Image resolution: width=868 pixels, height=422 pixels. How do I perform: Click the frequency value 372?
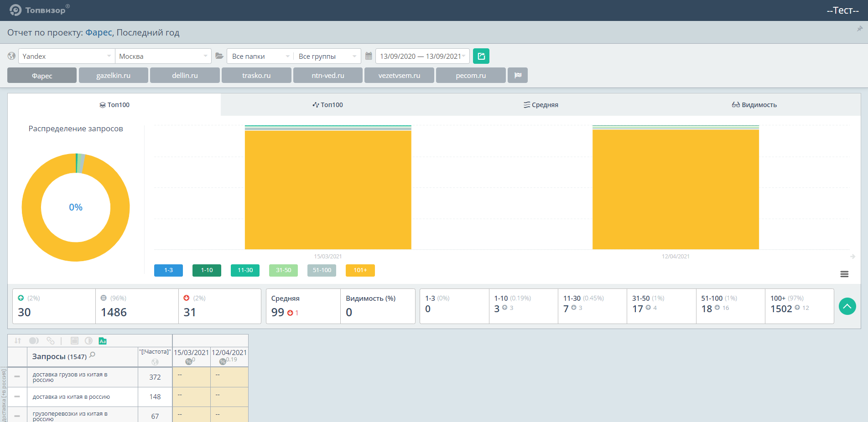tap(155, 377)
